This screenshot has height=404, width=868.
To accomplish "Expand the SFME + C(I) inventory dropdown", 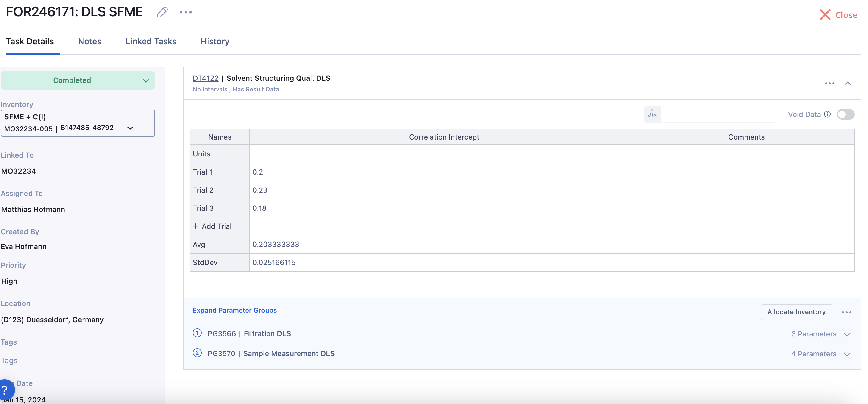I will tap(130, 128).
